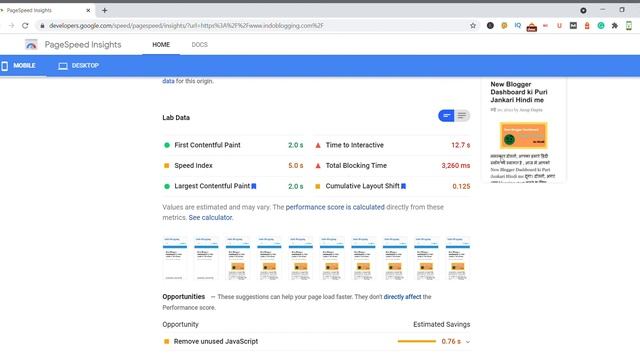This screenshot has width=640, height=360.
Task: Click the Cumulative Layout Shift label
Action: click(x=362, y=186)
